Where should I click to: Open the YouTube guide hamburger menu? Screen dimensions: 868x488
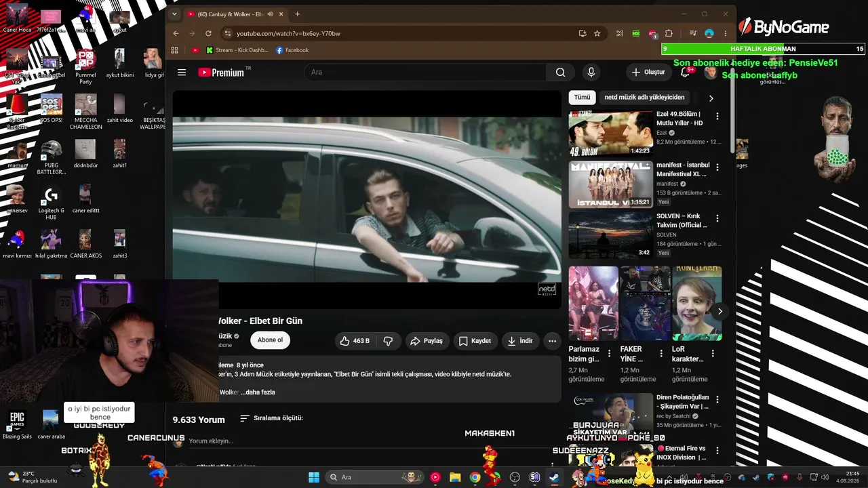[182, 73]
